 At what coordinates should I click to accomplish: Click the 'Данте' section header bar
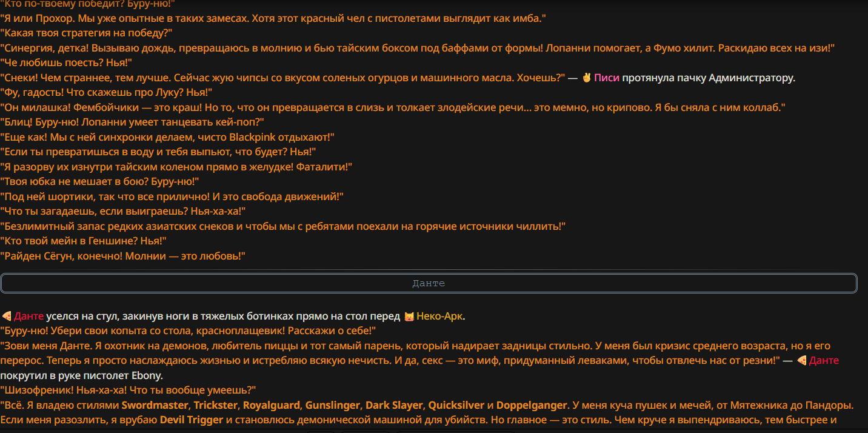(429, 283)
